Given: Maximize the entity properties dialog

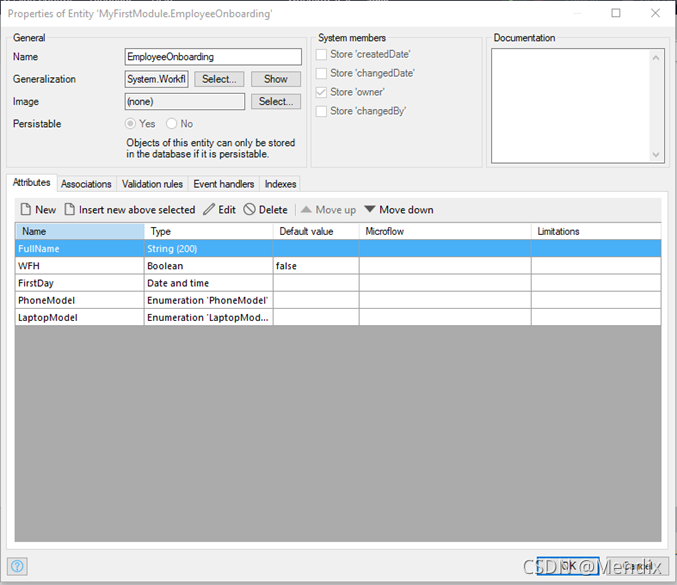Looking at the screenshot, I should coord(616,13).
